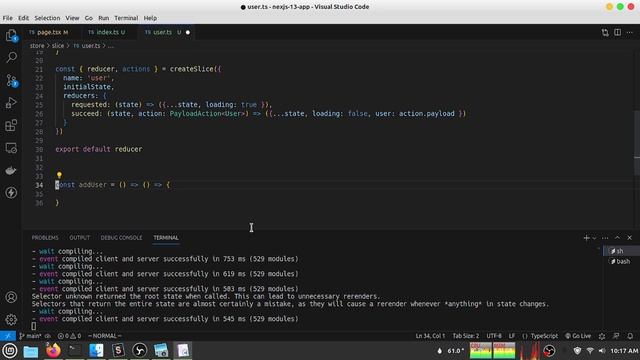
Task: Open the Explorer view in activity bar
Action: pyautogui.click(x=11, y=36)
